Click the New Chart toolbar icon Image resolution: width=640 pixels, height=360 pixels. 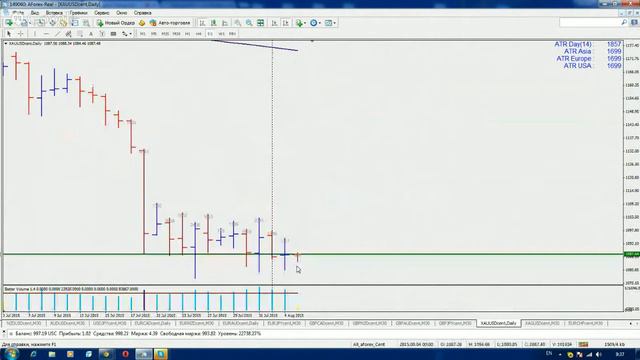9,23
